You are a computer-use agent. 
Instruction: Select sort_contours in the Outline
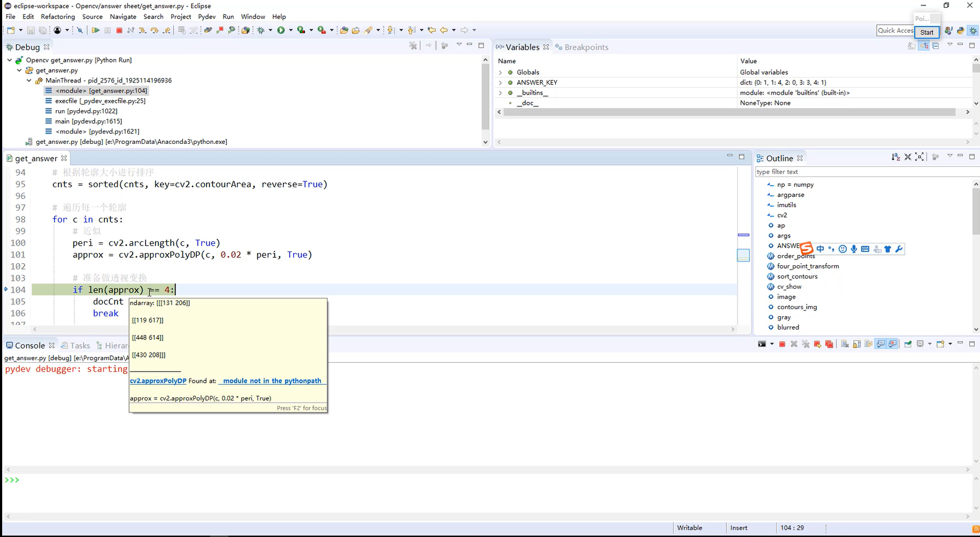797,277
